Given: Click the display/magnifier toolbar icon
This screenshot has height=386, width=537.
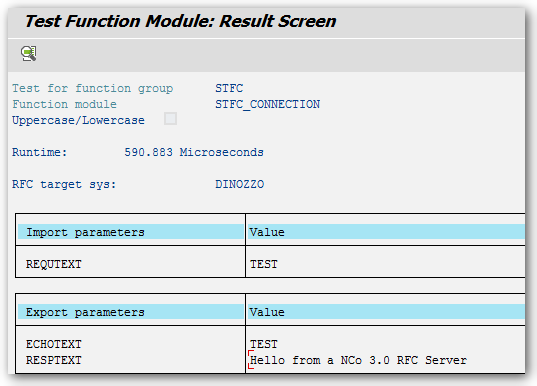Looking at the screenshot, I should click(x=29, y=53).
